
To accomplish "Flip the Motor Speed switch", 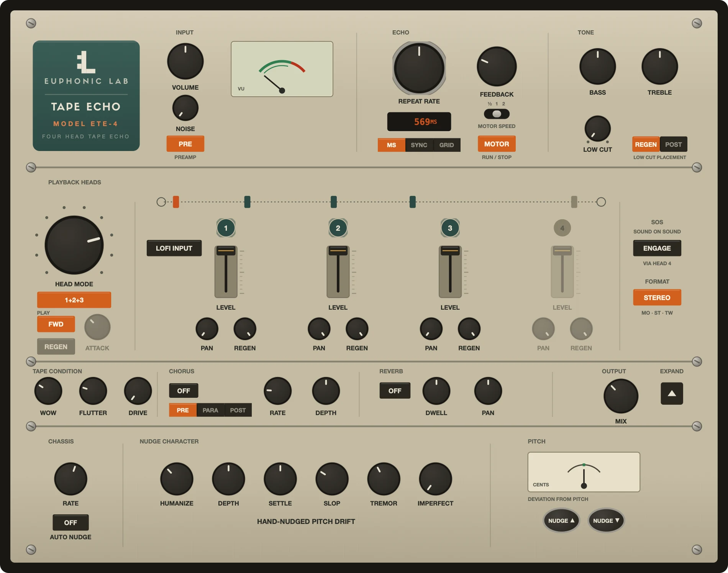I will [x=497, y=114].
